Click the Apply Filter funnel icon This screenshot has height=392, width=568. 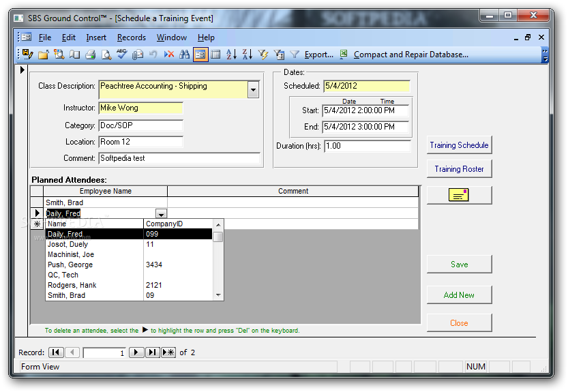(x=295, y=55)
